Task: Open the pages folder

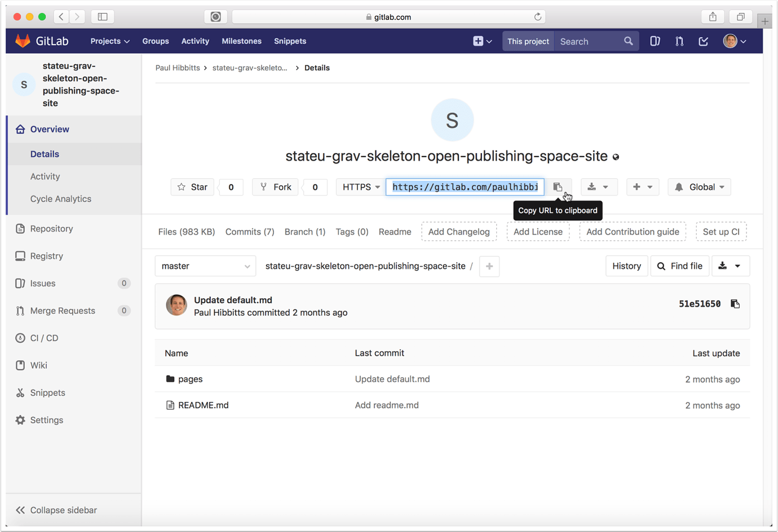Action: [x=190, y=379]
